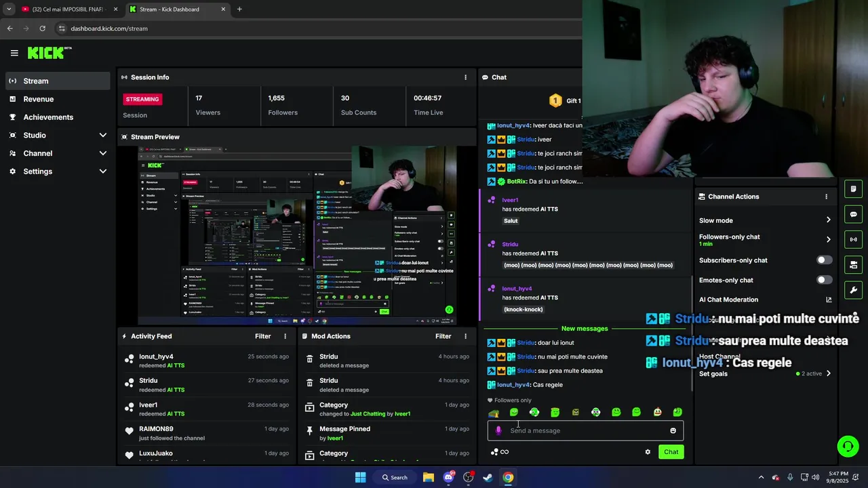Screen dimensions: 868x488
Task: Reload the browser page
Action: point(42,28)
